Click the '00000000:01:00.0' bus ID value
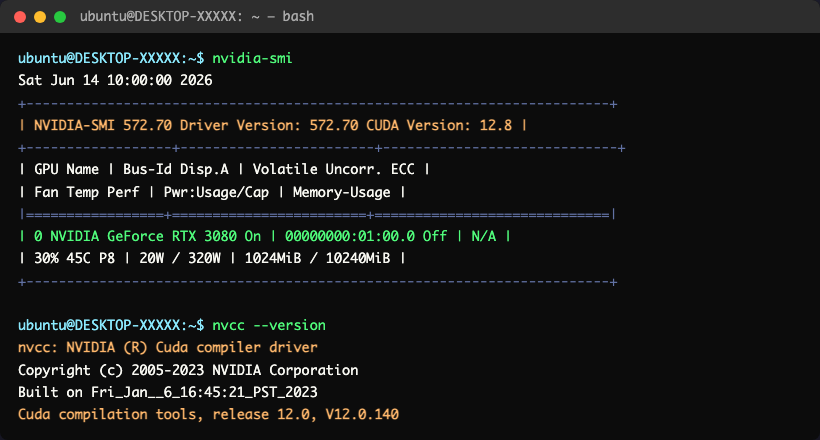 pyautogui.click(x=350, y=236)
